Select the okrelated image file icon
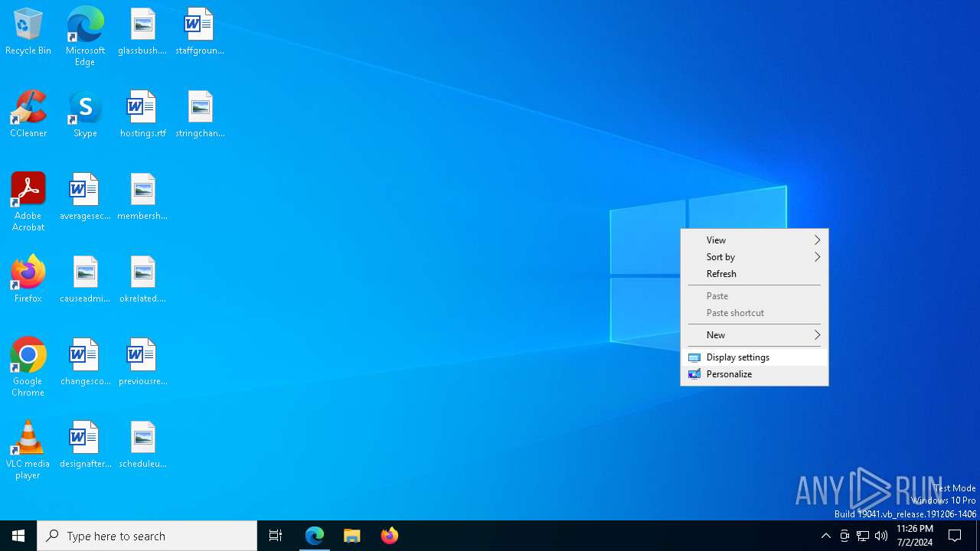The height and width of the screenshot is (551, 980). pyautogui.click(x=142, y=280)
